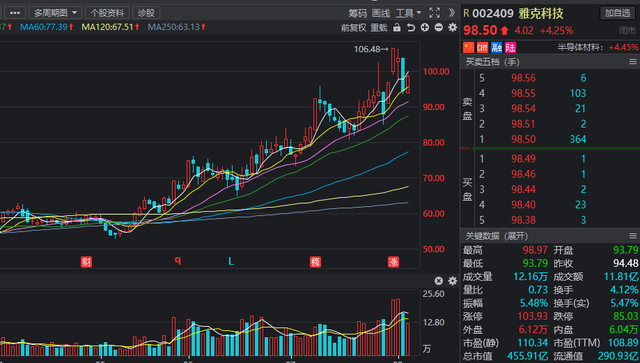Open main chart settings gear
Screen dimensions: 640x363
click(453, 27)
